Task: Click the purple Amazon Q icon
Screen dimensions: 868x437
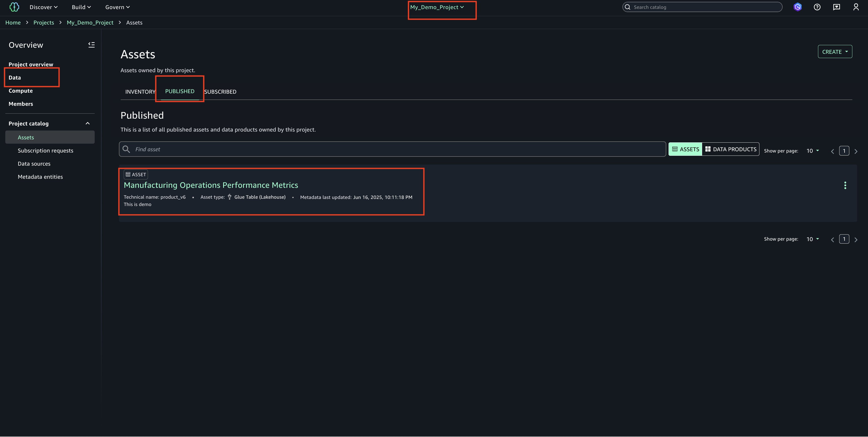Action: click(x=798, y=7)
